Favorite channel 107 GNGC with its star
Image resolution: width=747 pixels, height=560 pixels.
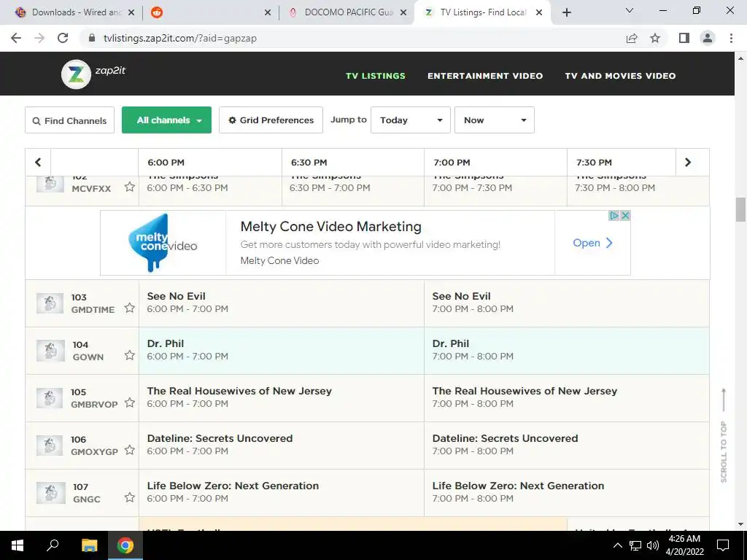click(x=130, y=497)
